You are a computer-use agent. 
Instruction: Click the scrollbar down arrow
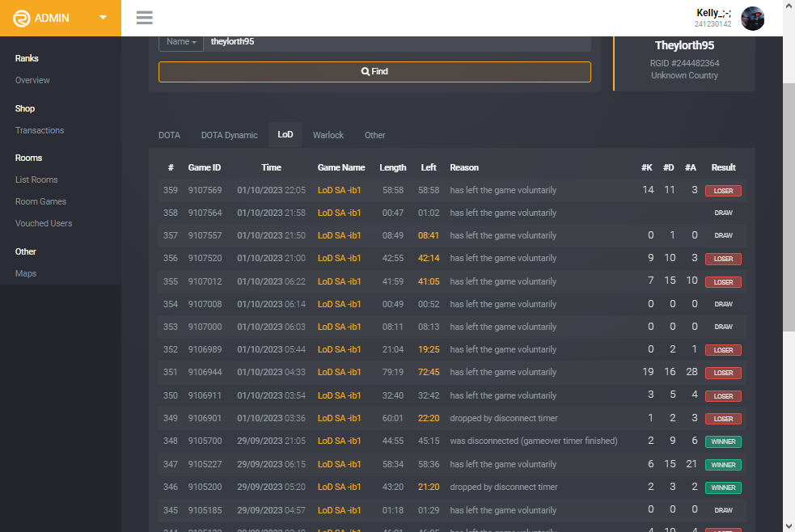tap(789, 526)
